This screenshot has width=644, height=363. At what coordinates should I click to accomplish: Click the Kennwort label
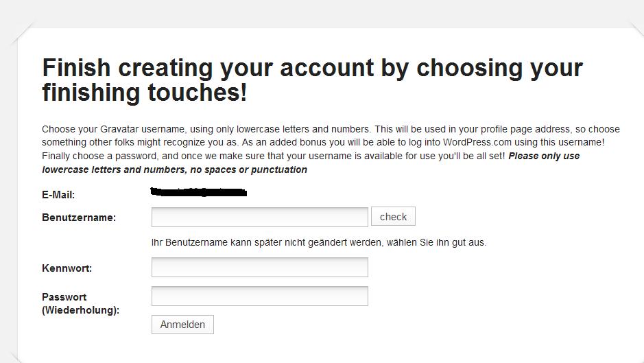click(67, 268)
